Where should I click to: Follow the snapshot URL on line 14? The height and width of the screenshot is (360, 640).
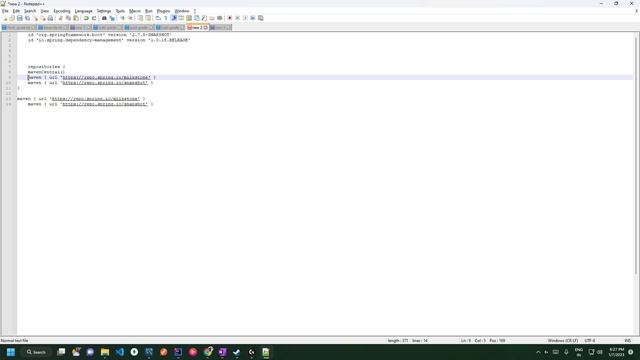[x=105, y=104]
